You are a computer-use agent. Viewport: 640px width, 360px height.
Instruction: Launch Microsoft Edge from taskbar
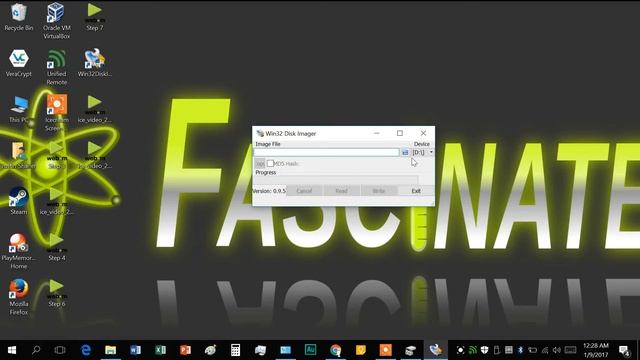pos(86,350)
